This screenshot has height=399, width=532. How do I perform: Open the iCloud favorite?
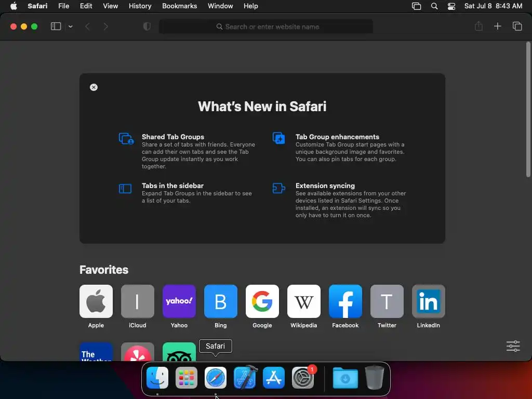(x=137, y=301)
